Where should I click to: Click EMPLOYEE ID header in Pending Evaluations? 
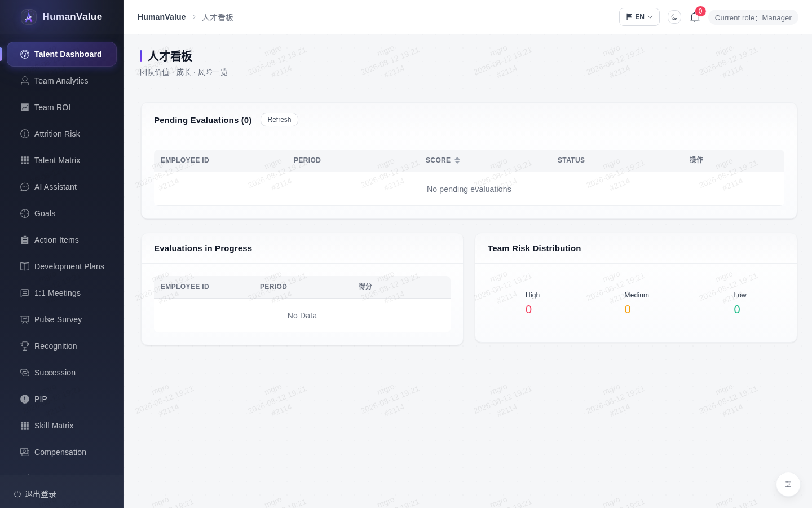[185, 160]
